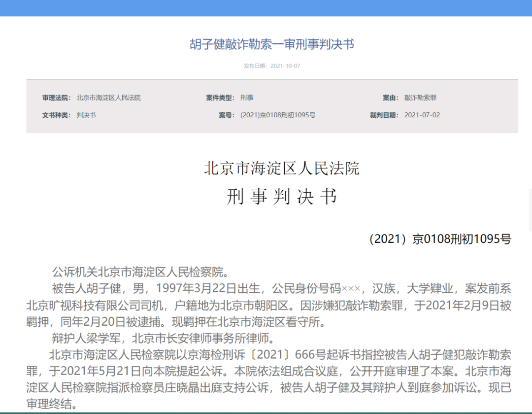Select the document type value 判决书
The height and width of the screenshot is (414, 532).
point(86,115)
